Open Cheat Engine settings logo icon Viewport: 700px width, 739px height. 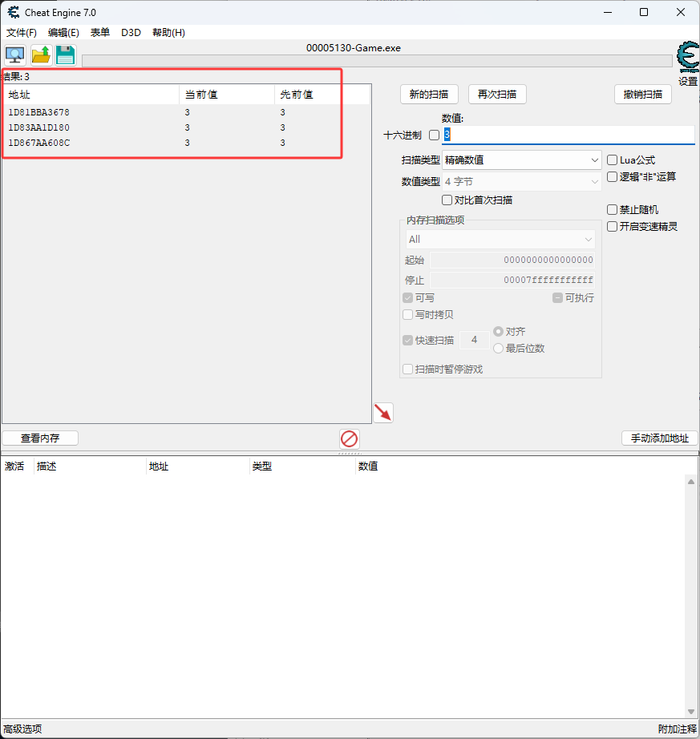pyautogui.click(x=688, y=58)
